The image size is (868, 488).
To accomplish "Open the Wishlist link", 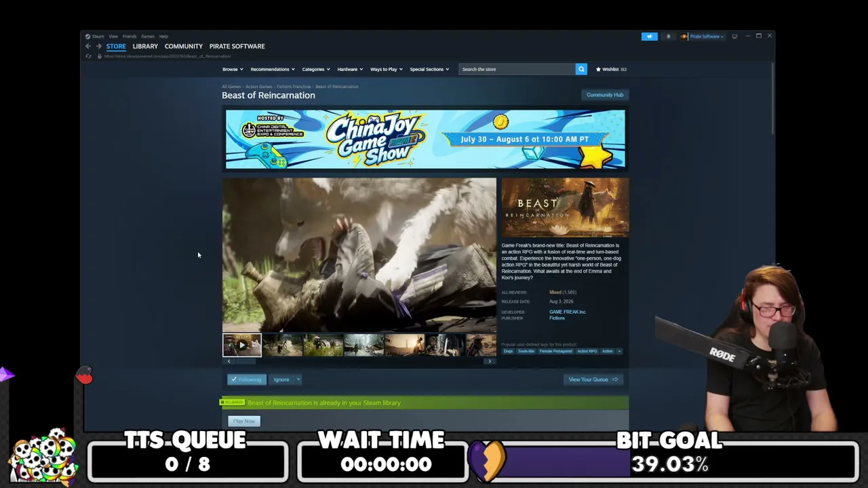I will point(611,69).
